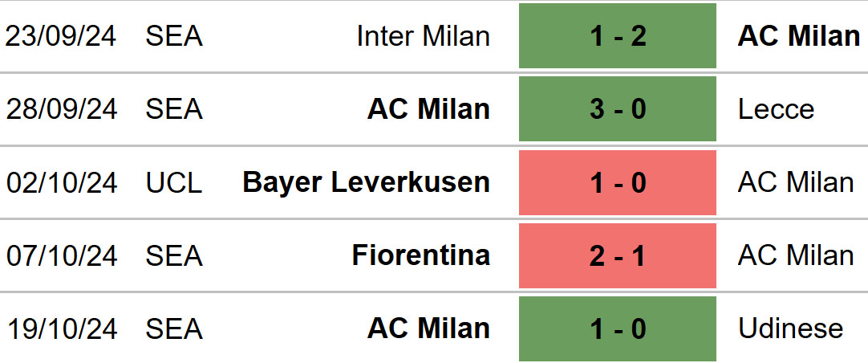Click the date 23/09/24
Screen dimensions: 868x363
pos(61,36)
